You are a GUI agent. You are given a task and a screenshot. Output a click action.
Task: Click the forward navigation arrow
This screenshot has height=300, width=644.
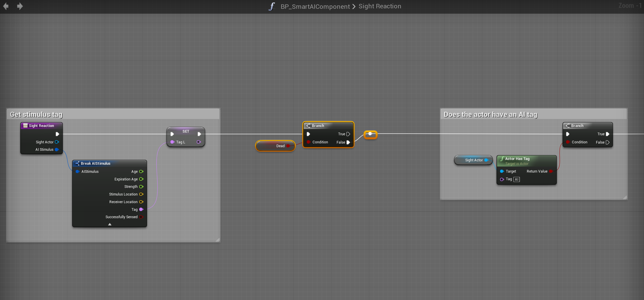[x=20, y=6]
